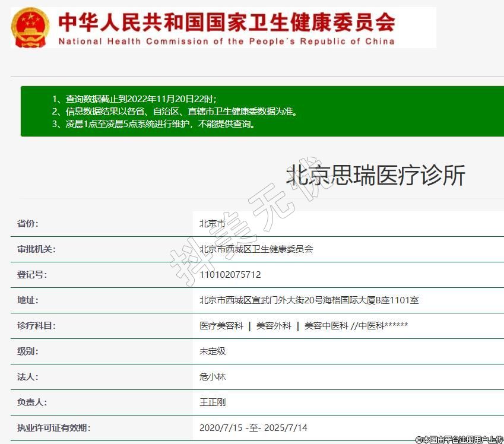The height and width of the screenshot is (444, 504).
Task: Click the national emblem logo in header
Action: point(31,27)
